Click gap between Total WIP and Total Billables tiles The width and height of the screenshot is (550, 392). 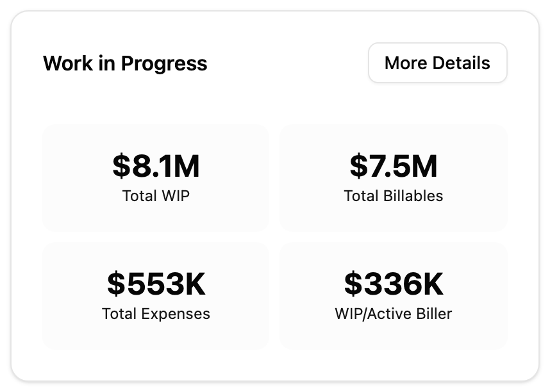pos(274,177)
